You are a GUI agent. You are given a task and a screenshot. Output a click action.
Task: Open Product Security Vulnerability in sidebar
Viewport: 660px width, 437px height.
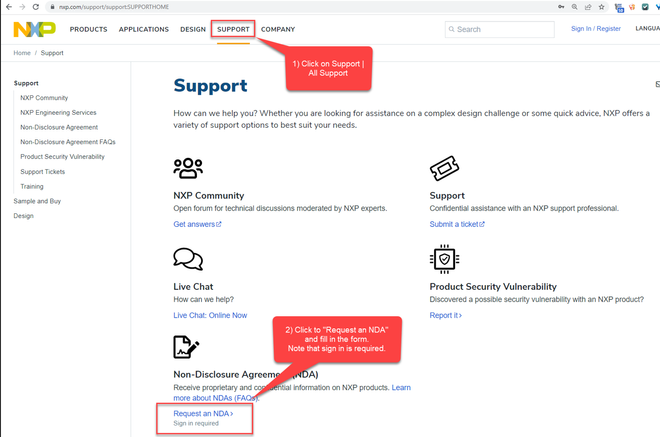point(62,157)
